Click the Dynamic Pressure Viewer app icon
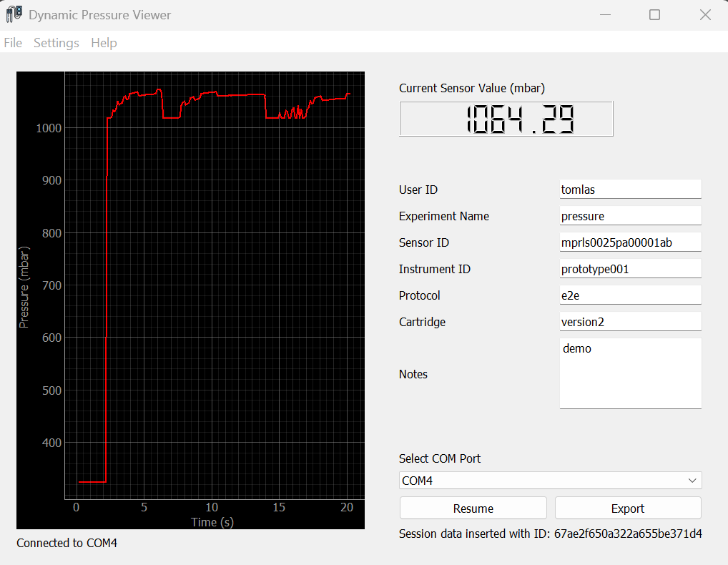The image size is (728, 565). pos(13,14)
